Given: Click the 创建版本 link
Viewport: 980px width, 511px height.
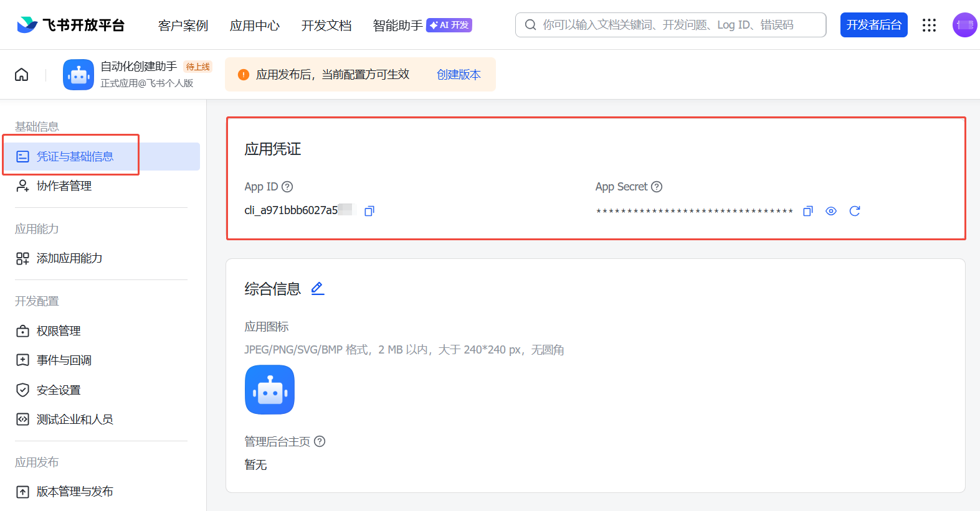Looking at the screenshot, I should coord(459,75).
